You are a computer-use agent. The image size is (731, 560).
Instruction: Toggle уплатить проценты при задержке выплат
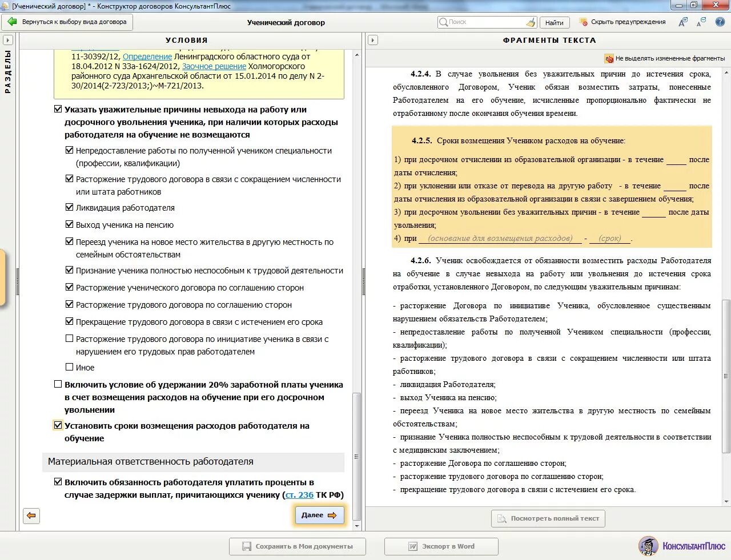click(58, 482)
